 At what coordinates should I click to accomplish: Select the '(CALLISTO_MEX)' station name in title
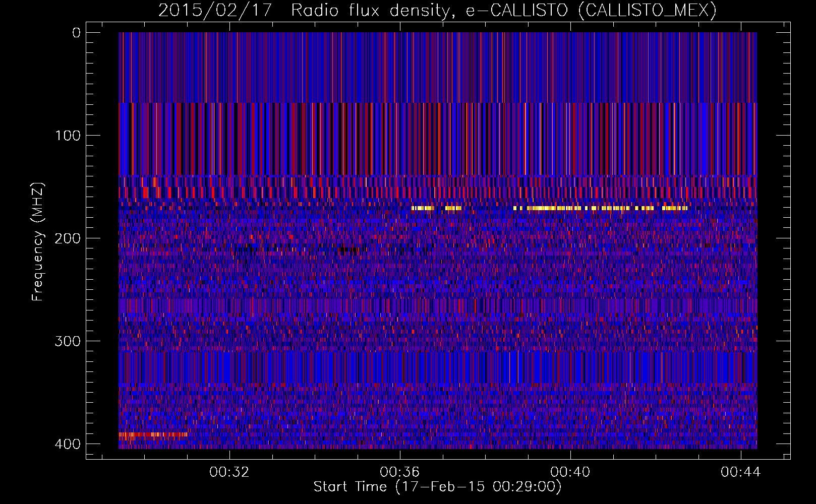click(x=647, y=10)
